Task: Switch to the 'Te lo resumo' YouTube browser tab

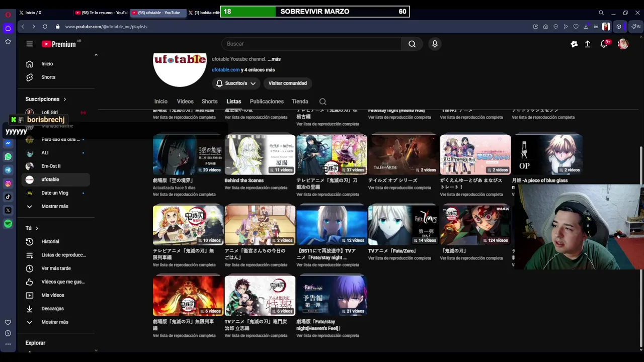Action: [101, 13]
